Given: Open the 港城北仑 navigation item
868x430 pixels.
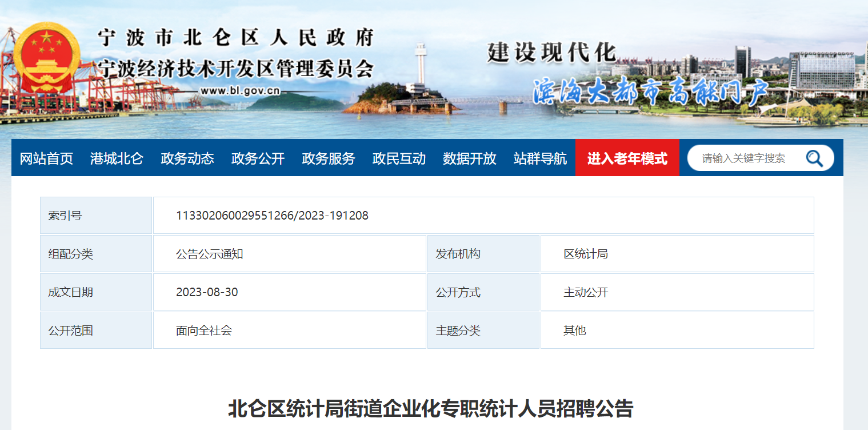Looking at the screenshot, I should [117, 158].
